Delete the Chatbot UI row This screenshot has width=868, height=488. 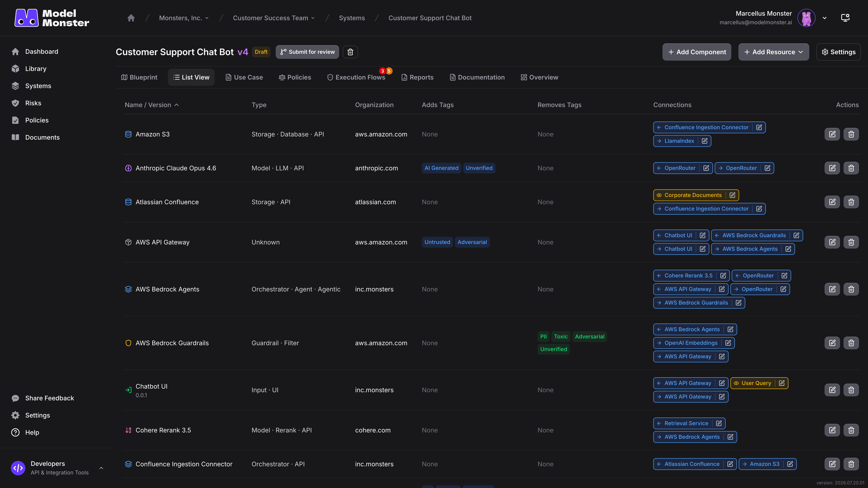point(851,390)
